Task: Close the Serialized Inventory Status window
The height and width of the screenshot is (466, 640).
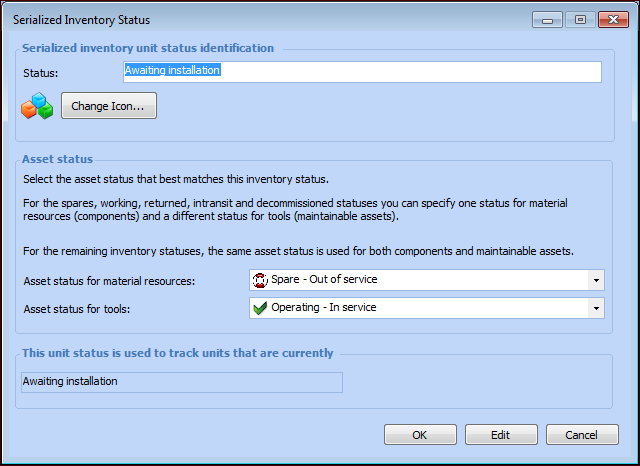Action: pyautogui.click(x=611, y=18)
